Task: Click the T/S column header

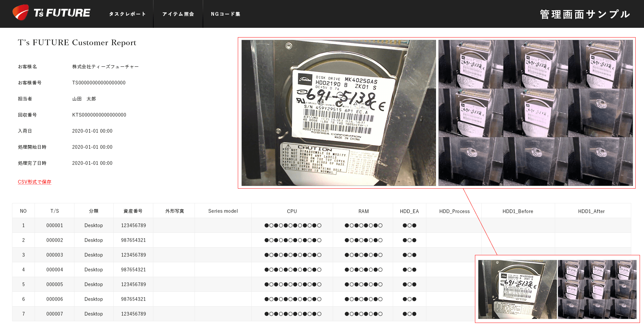Action: (55, 211)
